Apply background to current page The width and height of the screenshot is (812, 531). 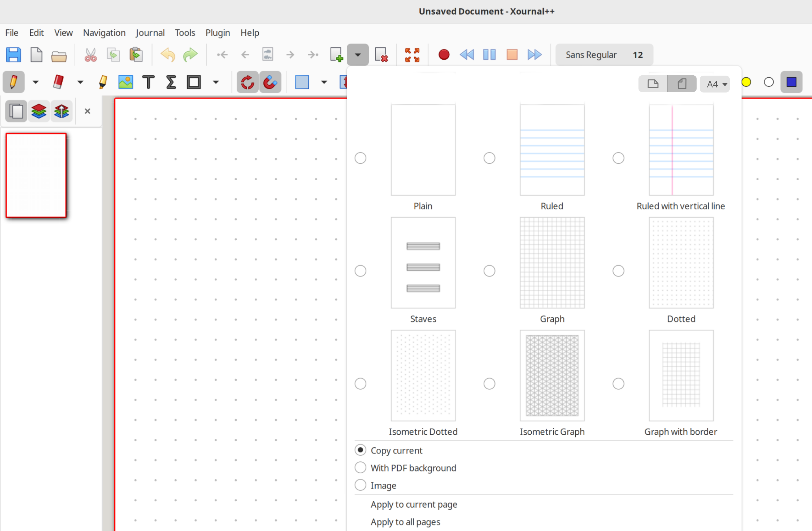414,505
